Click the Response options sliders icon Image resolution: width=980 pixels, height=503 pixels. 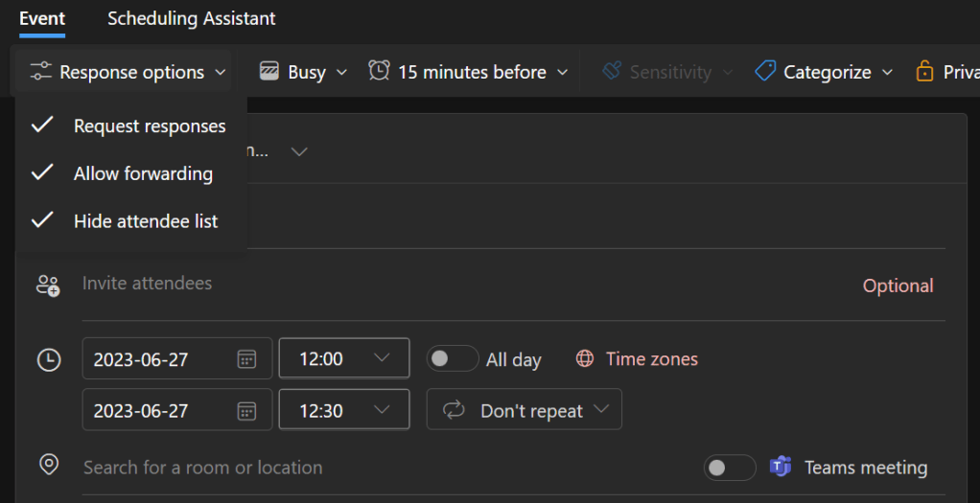click(x=40, y=72)
